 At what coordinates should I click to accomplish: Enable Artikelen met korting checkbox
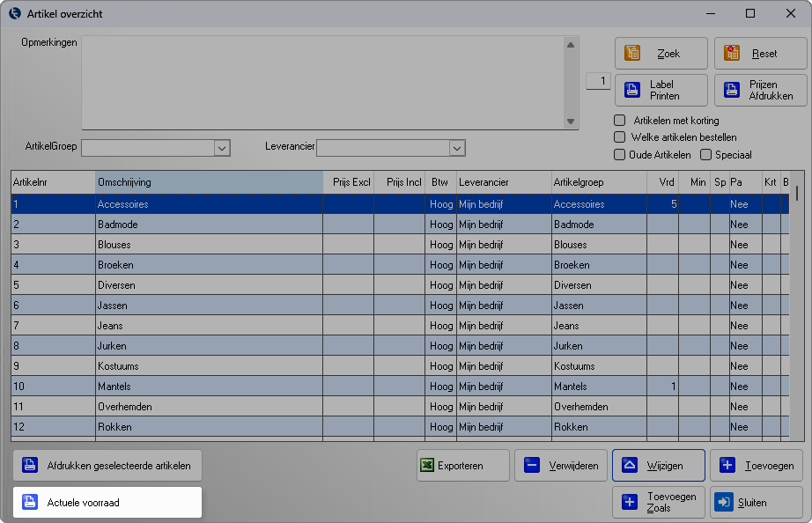tap(619, 120)
